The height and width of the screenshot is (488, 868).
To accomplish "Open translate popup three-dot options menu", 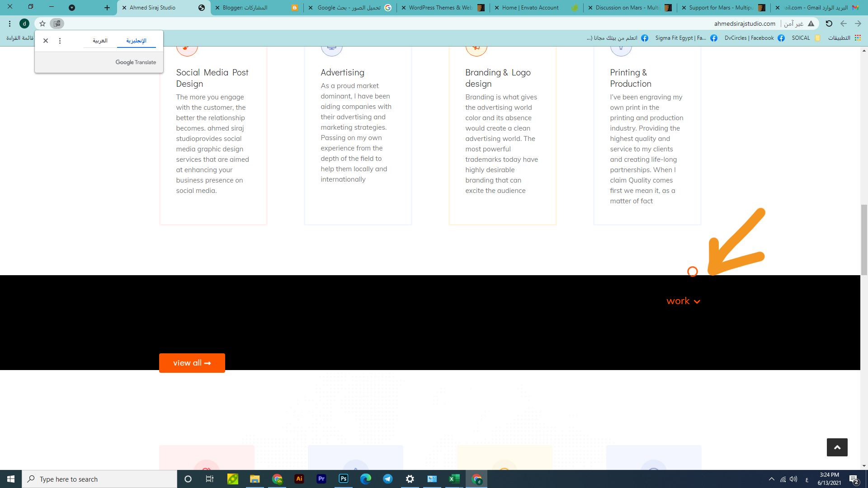I will click(x=60, y=41).
